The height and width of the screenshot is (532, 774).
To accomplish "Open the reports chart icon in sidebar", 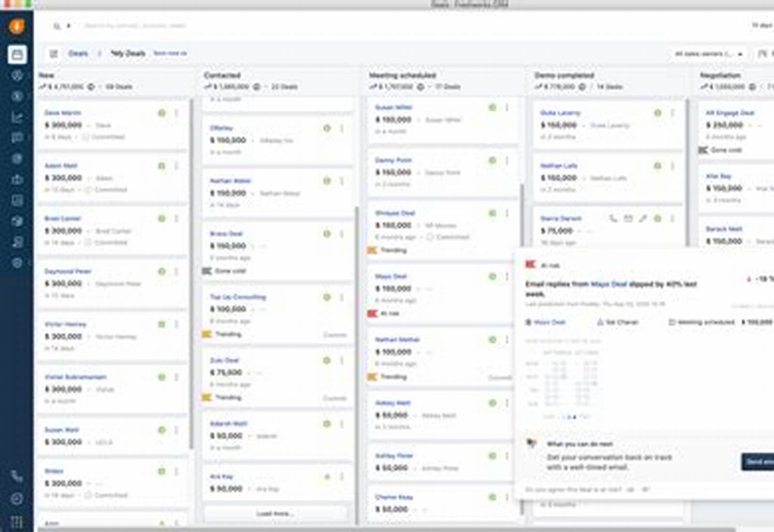I will point(17,117).
